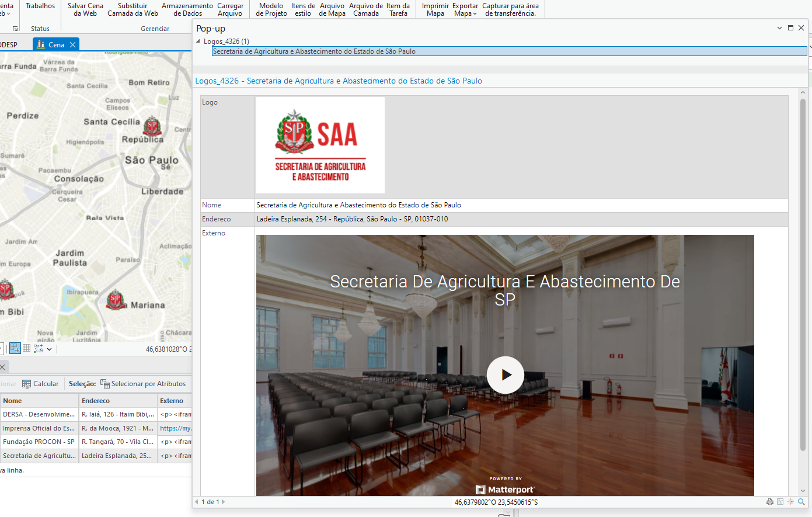Collapse the Logos_4326 tree node

pos(198,41)
